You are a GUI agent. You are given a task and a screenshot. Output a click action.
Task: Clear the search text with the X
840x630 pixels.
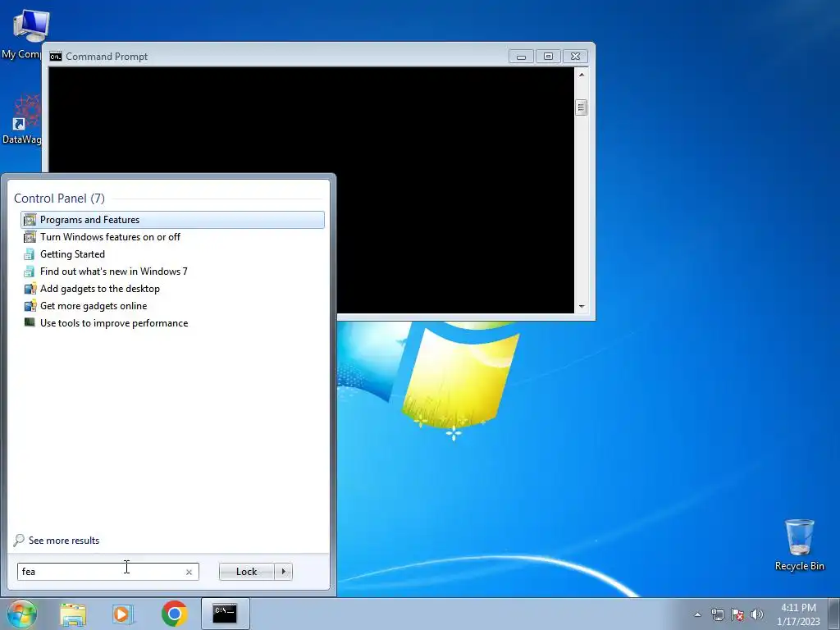189,572
